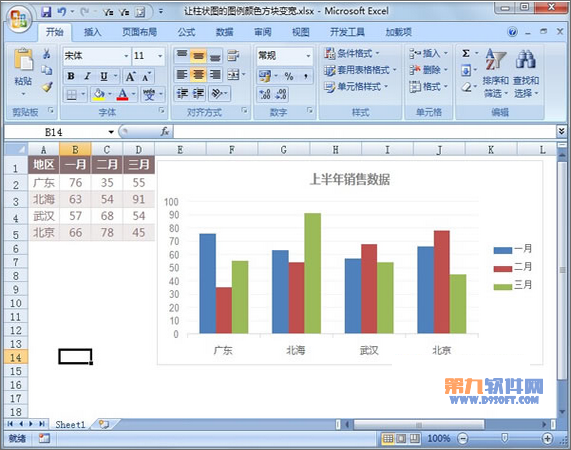This screenshot has height=450, width=571.
Task: Save the workbook from the quick toolbar
Action: [x=46, y=12]
